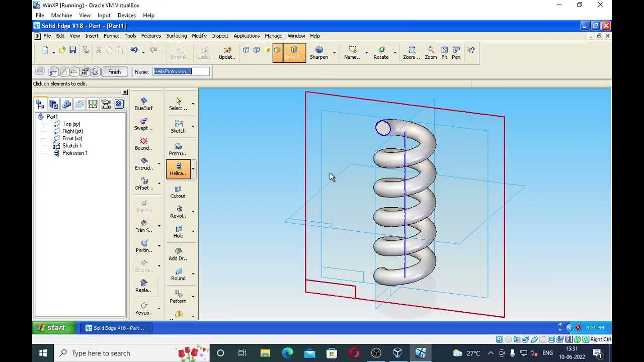Open the Named Views tool
The width and height of the screenshot is (644, 362).
(352, 53)
